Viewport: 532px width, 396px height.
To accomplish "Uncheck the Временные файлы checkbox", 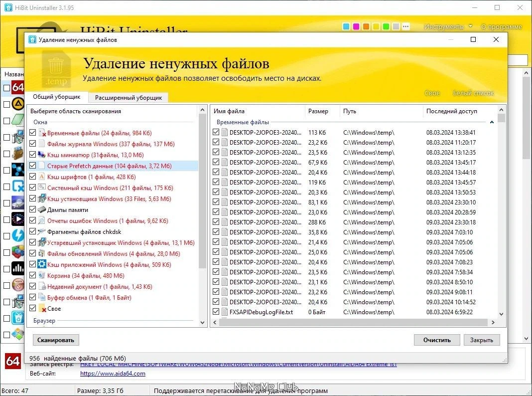I will pos(32,133).
